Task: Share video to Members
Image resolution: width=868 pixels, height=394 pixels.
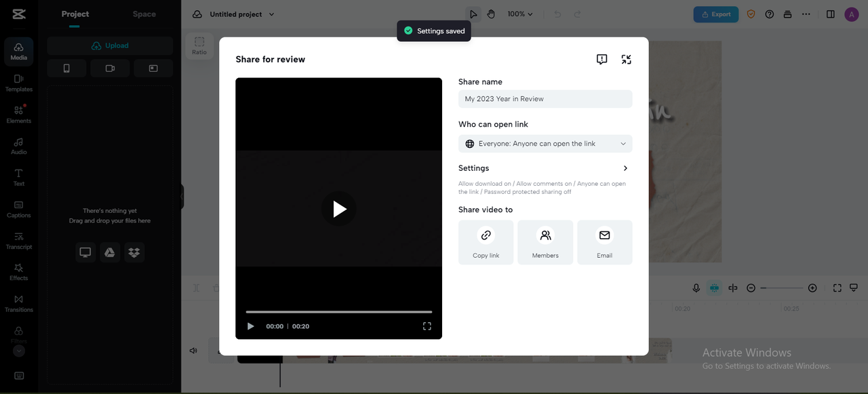Action: (x=545, y=242)
